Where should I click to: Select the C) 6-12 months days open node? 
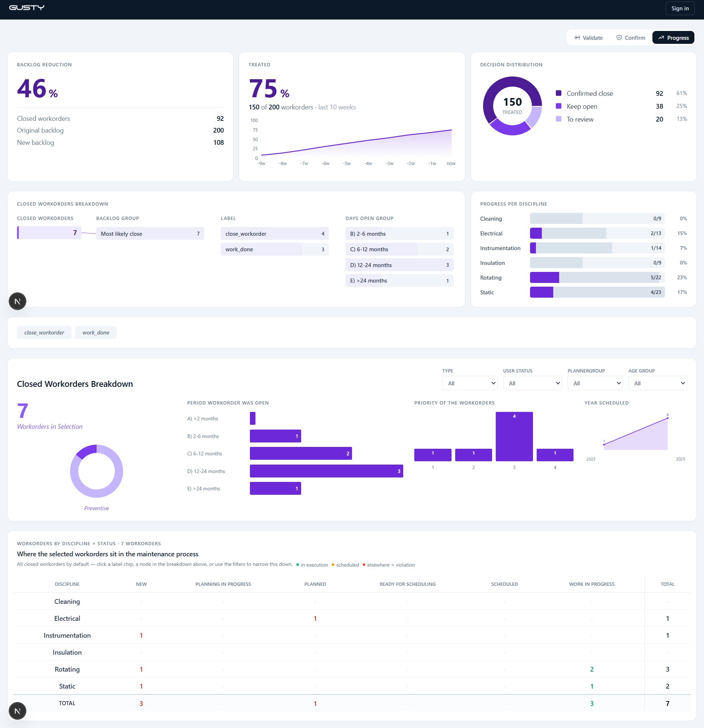click(400, 249)
